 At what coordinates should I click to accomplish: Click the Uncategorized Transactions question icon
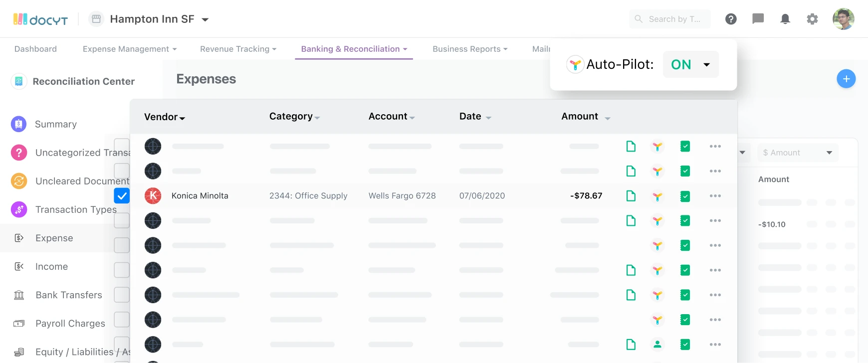coord(18,152)
